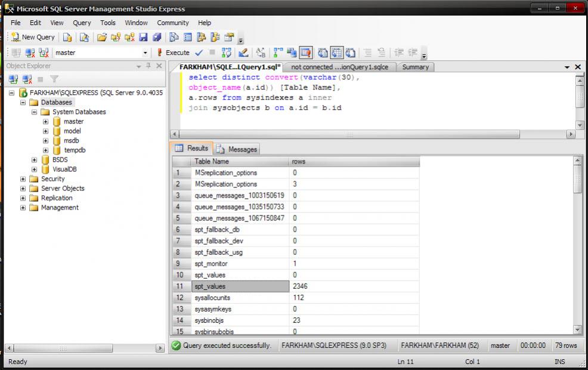
Task: Click the Design Query in Editor icon
Action: [243, 53]
